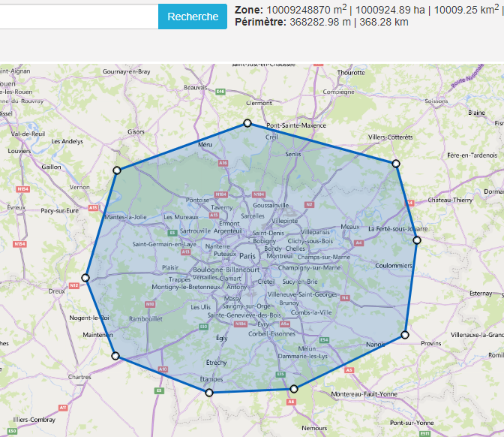504x437 pixels.
Task: Click the Versailles label
Action: [x=205, y=277]
